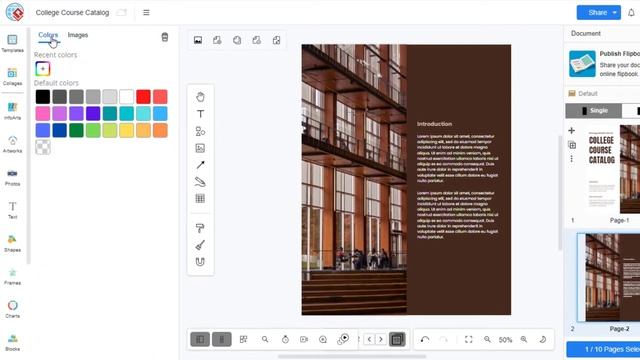Add a new page with plus icon
This screenshot has height=360, width=640.
pos(571,131)
